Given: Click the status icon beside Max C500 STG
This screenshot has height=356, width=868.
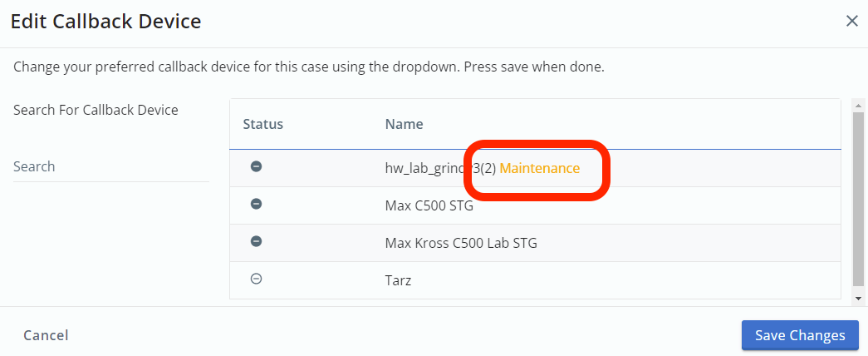Looking at the screenshot, I should pyautogui.click(x=256, y=204).
